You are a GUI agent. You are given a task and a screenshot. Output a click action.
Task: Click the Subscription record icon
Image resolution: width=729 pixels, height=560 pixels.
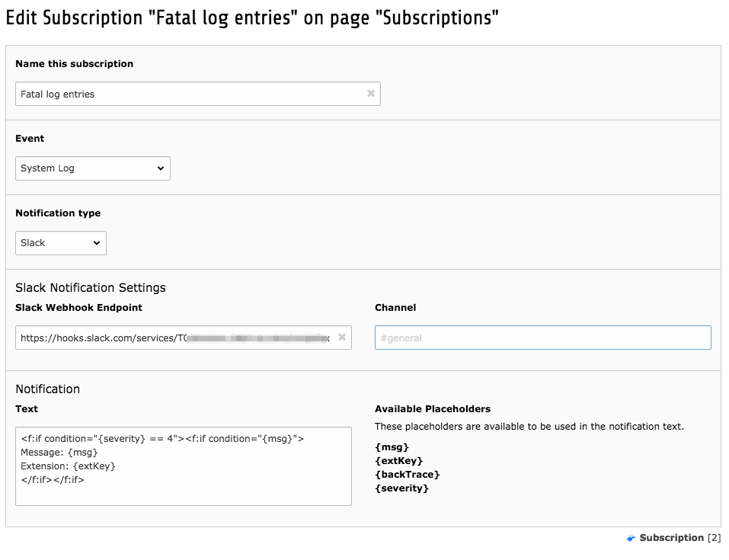click(631, 538)
